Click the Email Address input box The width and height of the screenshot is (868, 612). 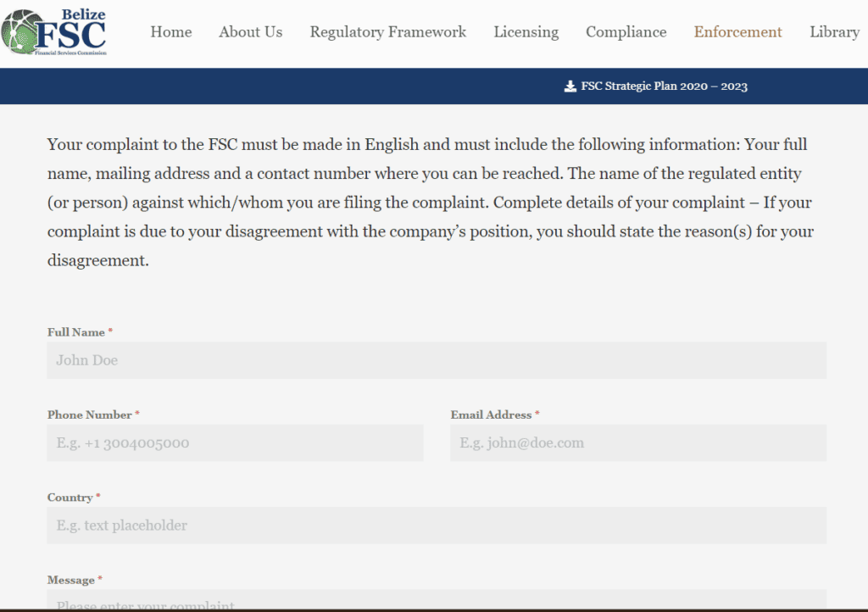pyautogui.click(x=637, y=442)
